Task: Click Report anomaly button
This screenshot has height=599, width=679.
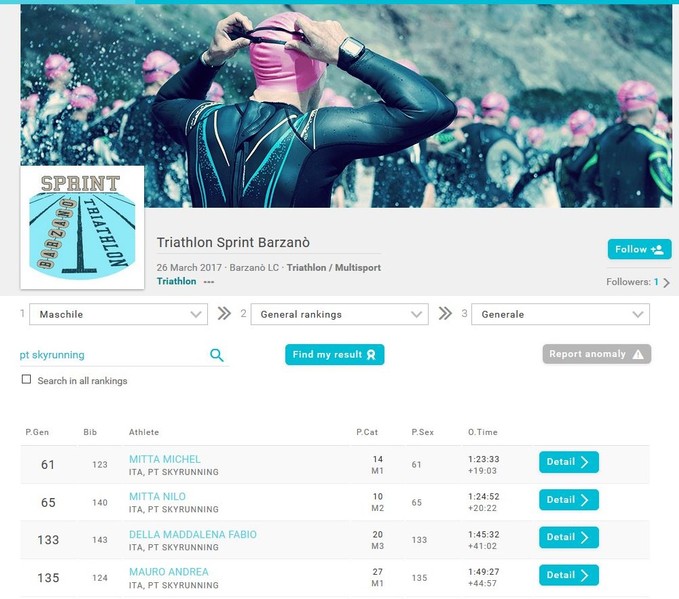Action: click(597, 354)
